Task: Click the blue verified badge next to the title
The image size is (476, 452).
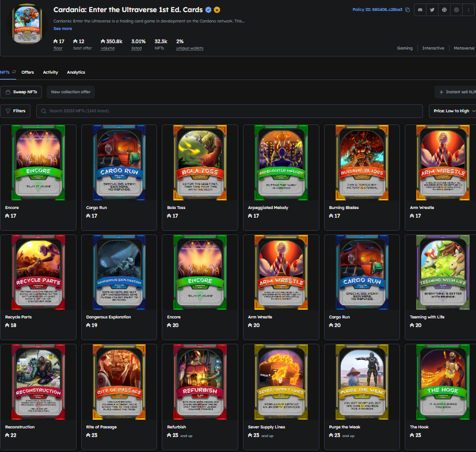Action: click(x=208, y=10)
